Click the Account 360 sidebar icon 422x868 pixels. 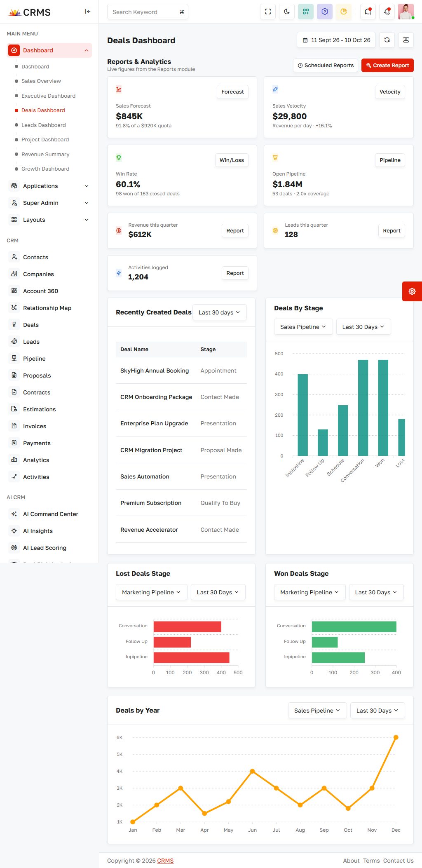(x=14, y=291)
